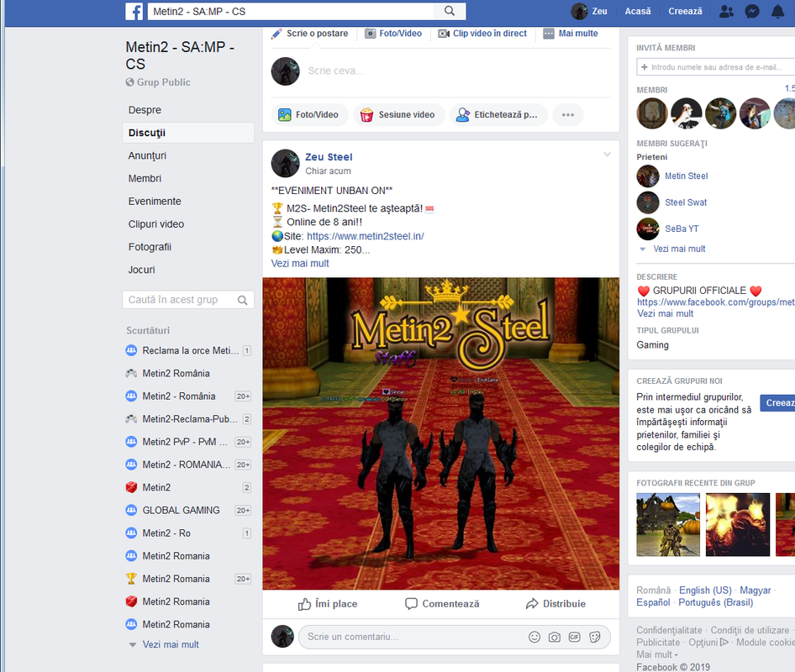
Task: Open Metin2 PvP - PvM shortcut
Action: (x=188, y=442)
